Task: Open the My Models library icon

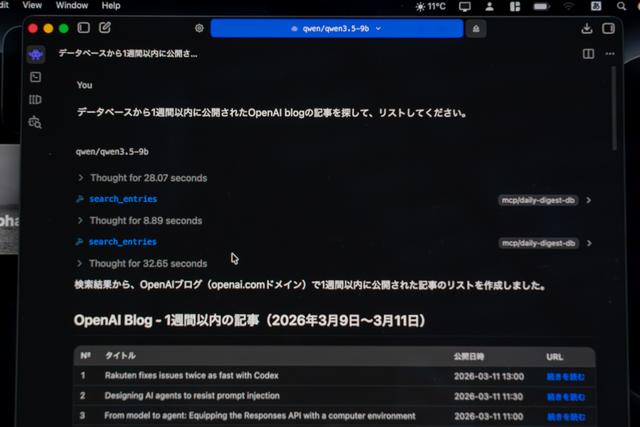Action: 36,100
